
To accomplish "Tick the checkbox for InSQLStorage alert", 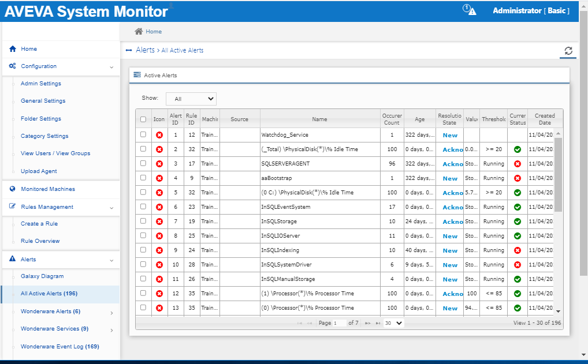I will (x=143, y=221).
